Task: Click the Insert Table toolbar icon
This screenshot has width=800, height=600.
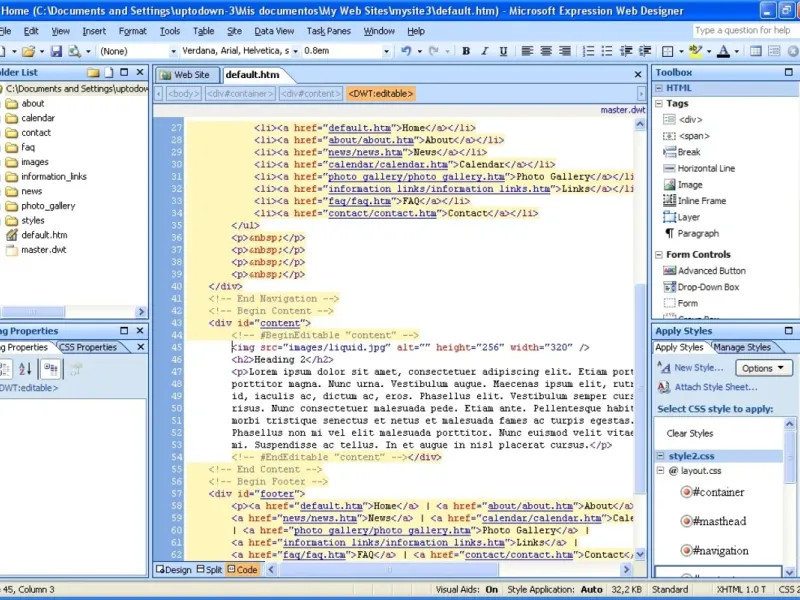Action: 756,51
